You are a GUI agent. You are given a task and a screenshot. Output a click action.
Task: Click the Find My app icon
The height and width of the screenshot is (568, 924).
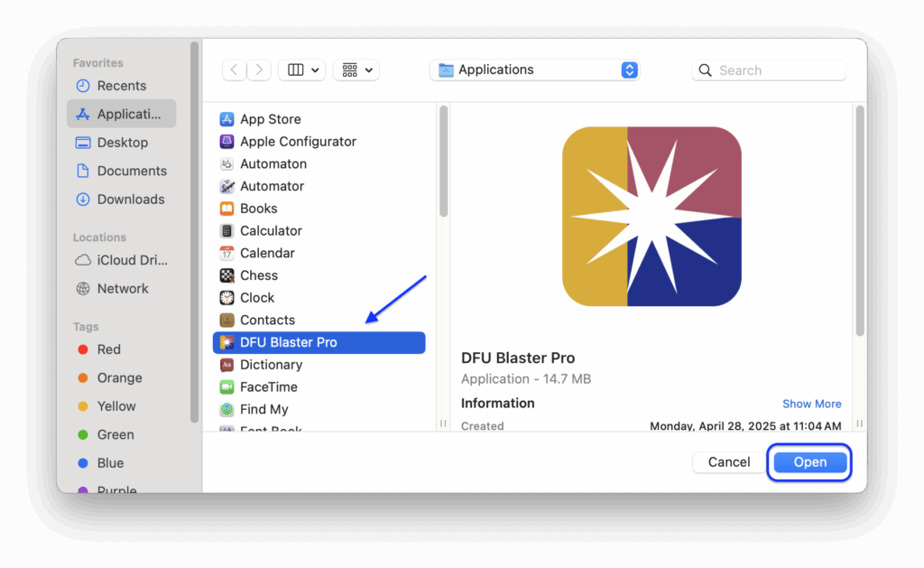[226, 409]
